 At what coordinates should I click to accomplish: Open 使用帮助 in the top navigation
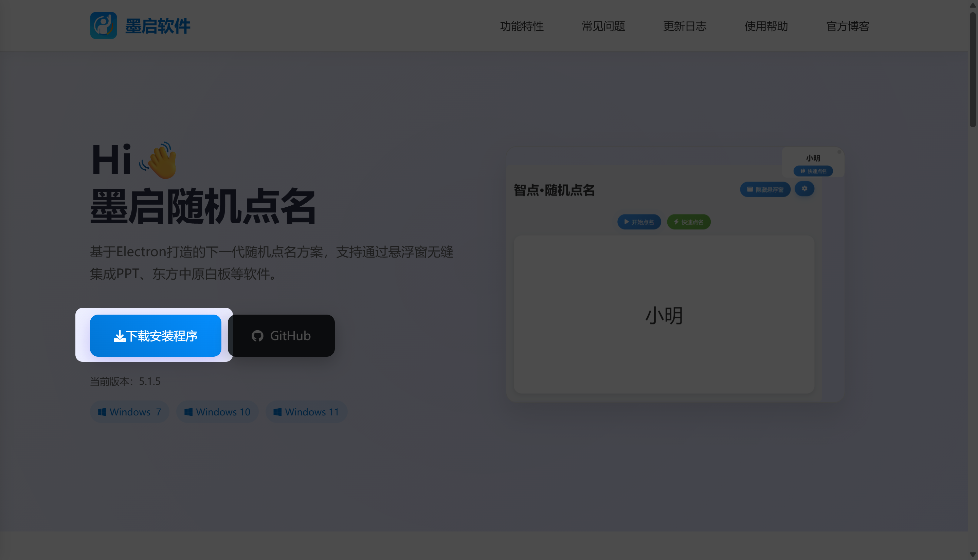(x=766, y=26)
